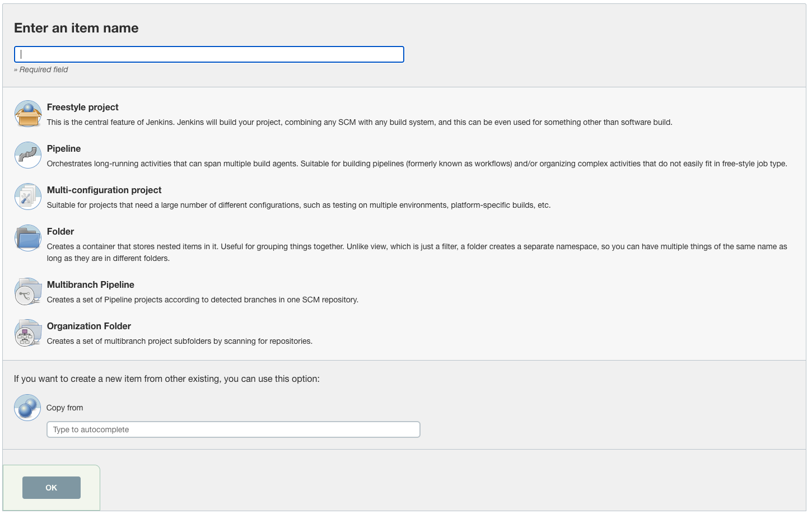The image size is (812, 514).
Task: Choose the Pipeline item type title
Action: point(64,148)
